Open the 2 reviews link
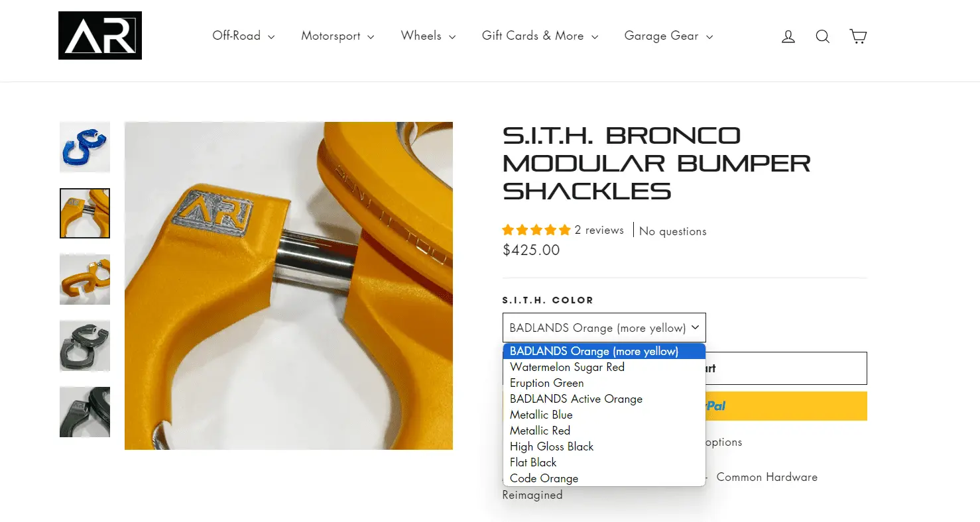The height and width of the screenshot is (522, 980). [x=599, y=231]
